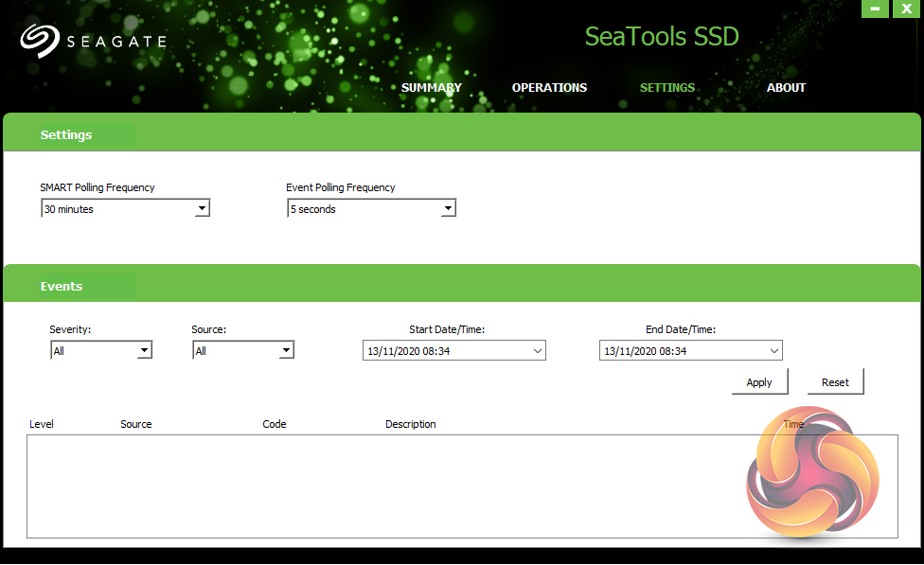Open the Source filter dropdown
This screenshot has width=924, height=565.
[286, 351]
